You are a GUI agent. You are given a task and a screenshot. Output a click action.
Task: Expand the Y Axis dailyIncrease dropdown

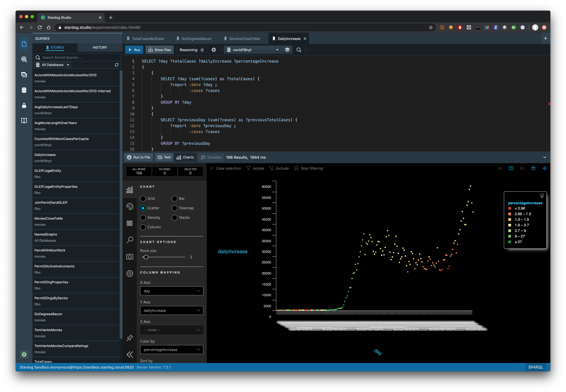172,310
